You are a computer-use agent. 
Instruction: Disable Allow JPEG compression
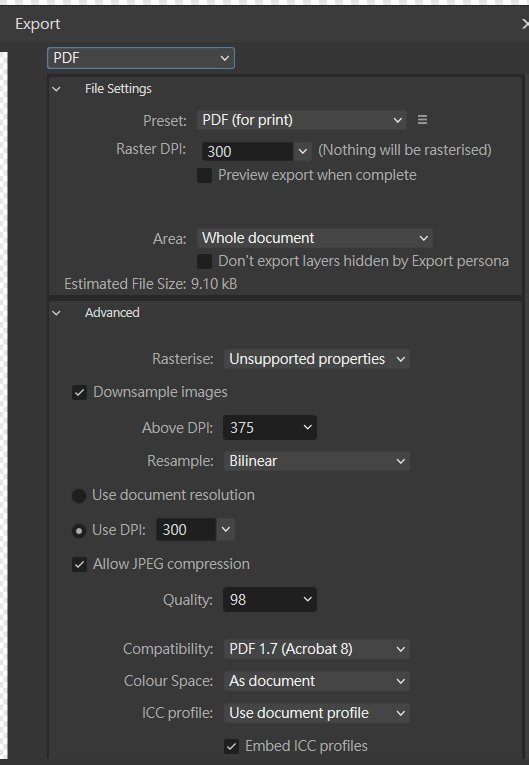[x=80, y=564]
